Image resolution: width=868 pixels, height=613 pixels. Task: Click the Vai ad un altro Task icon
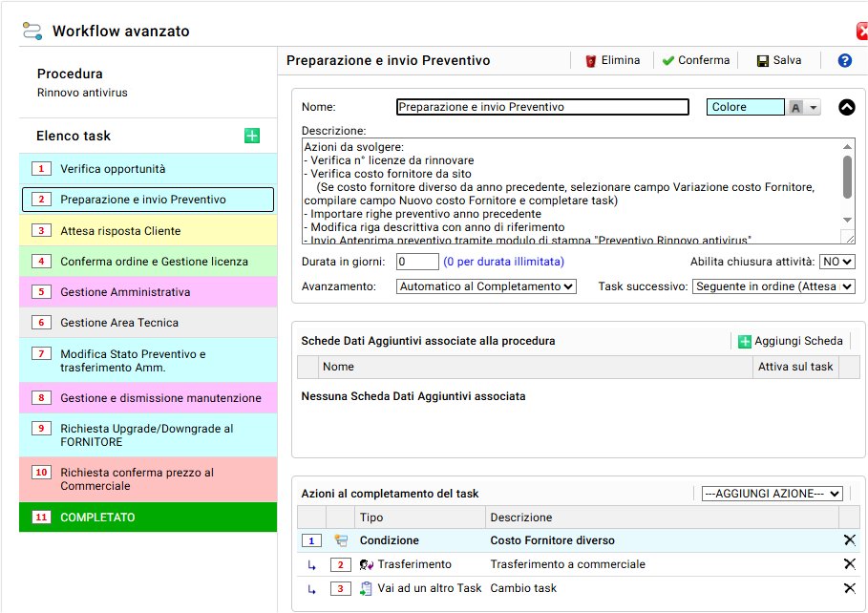coord(366,588)
